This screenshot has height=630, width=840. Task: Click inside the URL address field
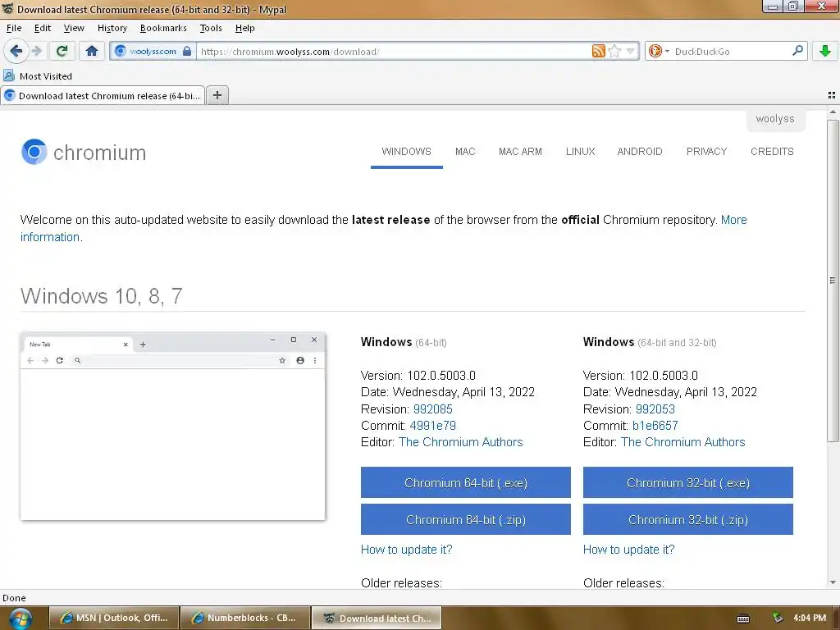tap(394, 52)
